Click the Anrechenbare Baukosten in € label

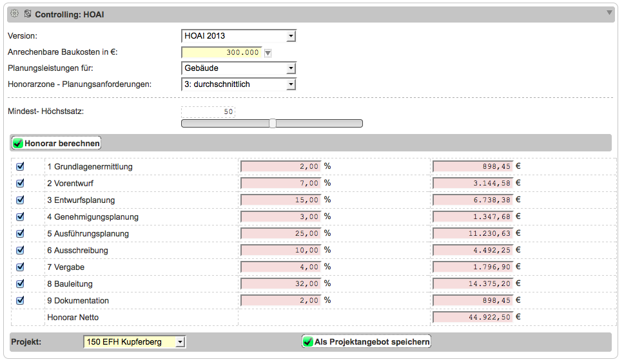pos(63,52)
